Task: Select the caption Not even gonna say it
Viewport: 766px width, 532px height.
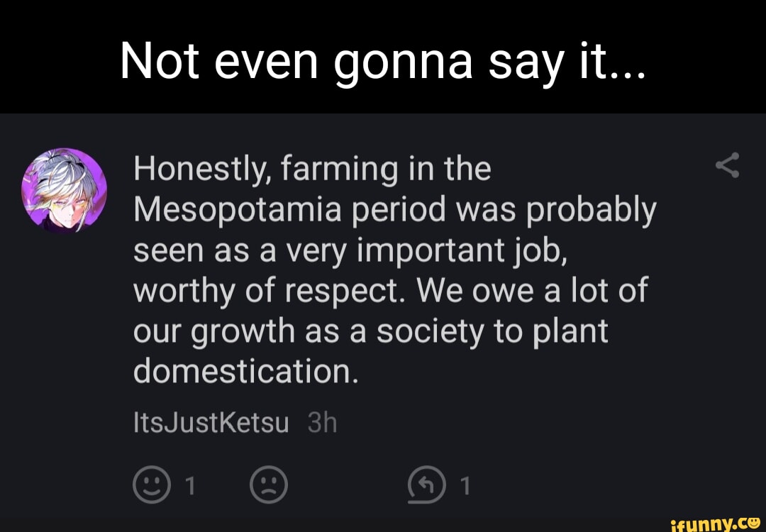Action: [x=383, y=59]
